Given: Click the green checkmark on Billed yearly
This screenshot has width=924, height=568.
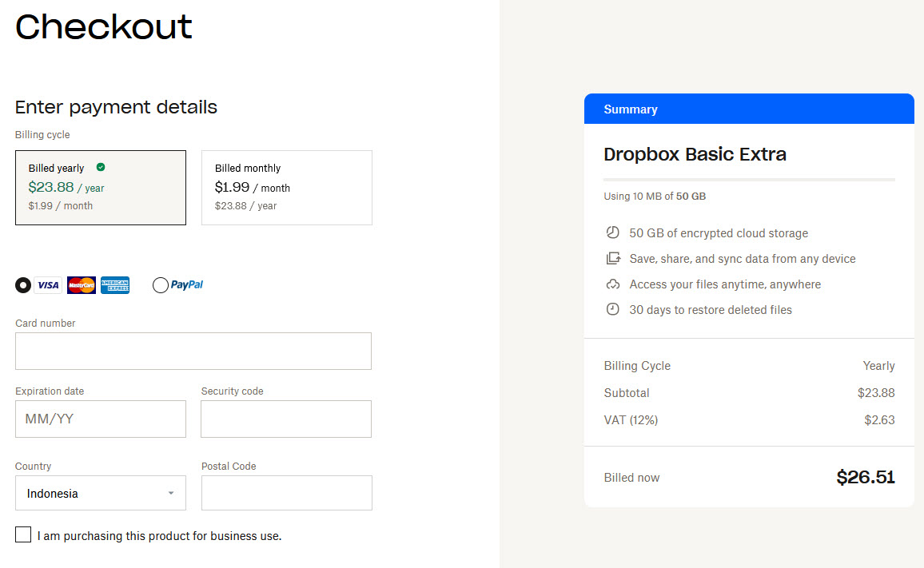Looking at the screenshot, I should [100, 168].
